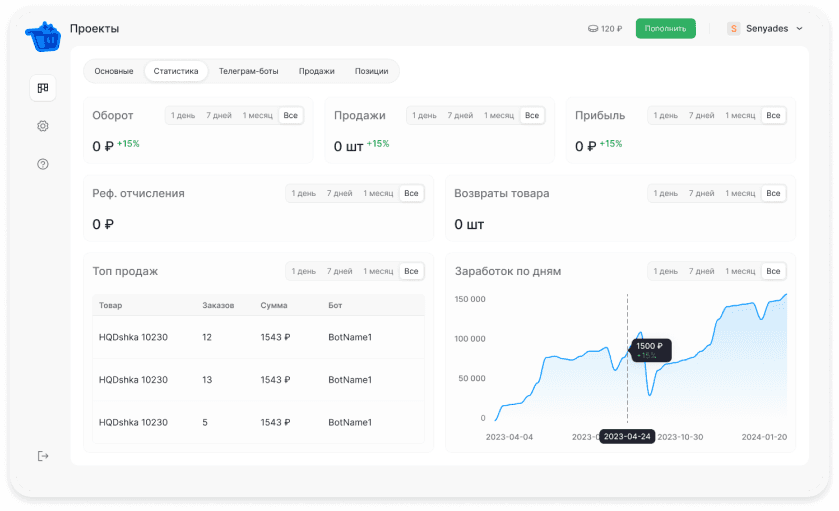Select 7 дней in Топ продаж
Viewport: 839px width, 511px height.
[x=339, y=271]
